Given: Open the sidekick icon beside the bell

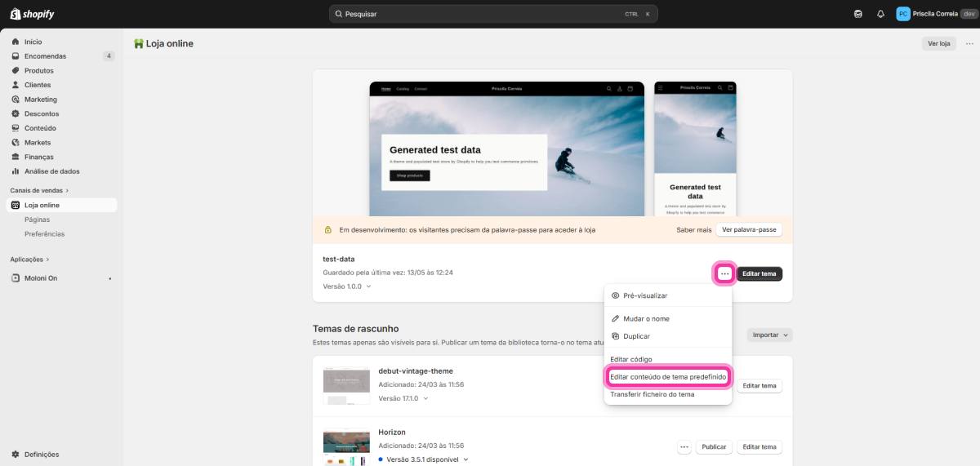Looking at the screenshot, I should click(x=858, y=14).
